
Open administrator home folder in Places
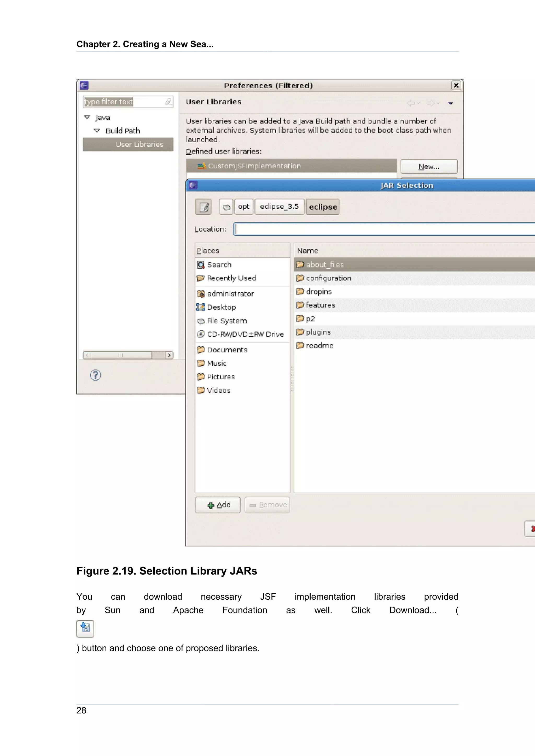242,294
